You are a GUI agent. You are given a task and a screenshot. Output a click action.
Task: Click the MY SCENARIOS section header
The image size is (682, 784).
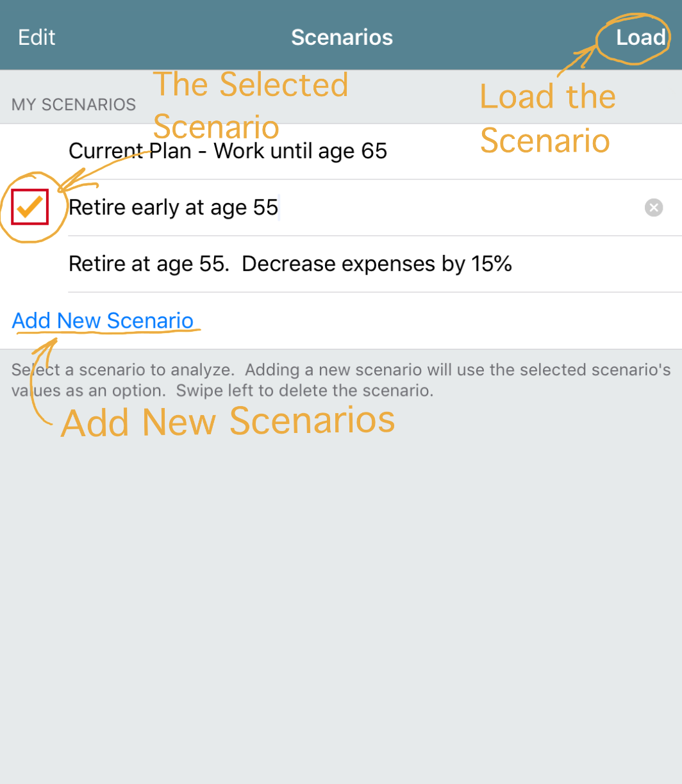pos(74,104)
